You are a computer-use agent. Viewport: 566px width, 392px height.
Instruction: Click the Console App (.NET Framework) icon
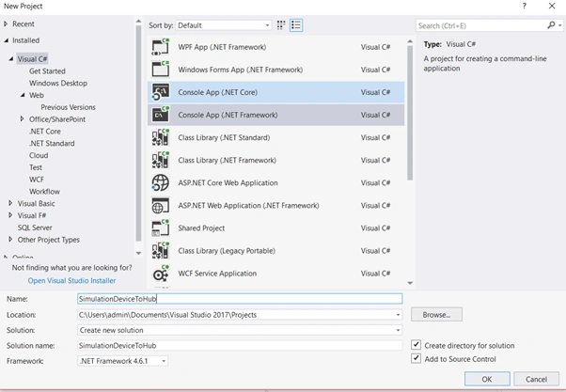click(x=161, y=115)
